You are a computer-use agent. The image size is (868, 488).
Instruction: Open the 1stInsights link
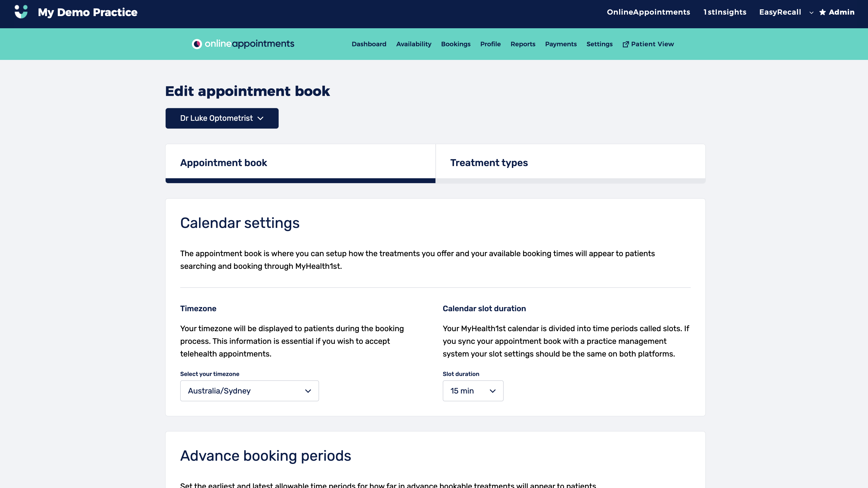tap(725, 12)
